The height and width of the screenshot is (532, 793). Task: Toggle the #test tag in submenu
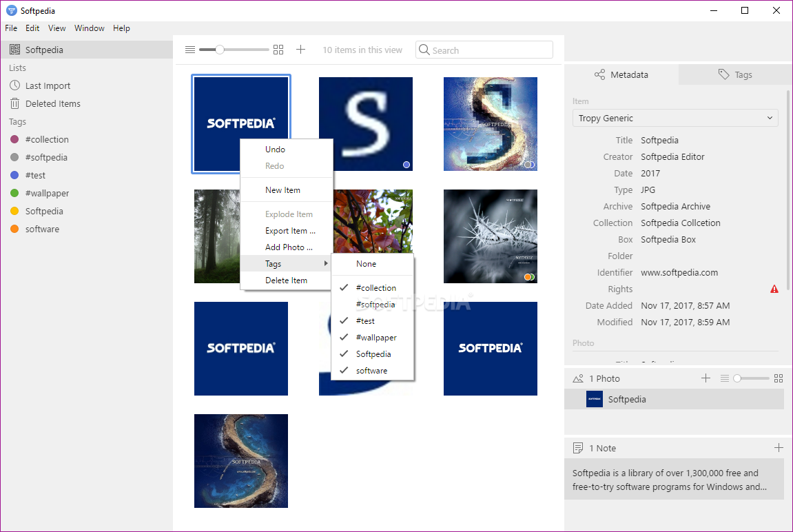(372, 321)
